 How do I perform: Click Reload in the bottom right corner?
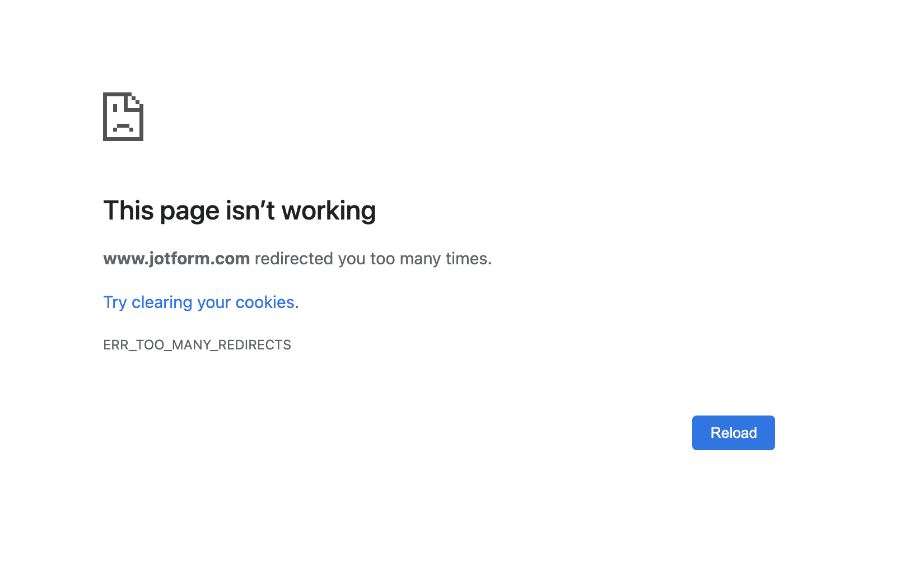(733, 432)
